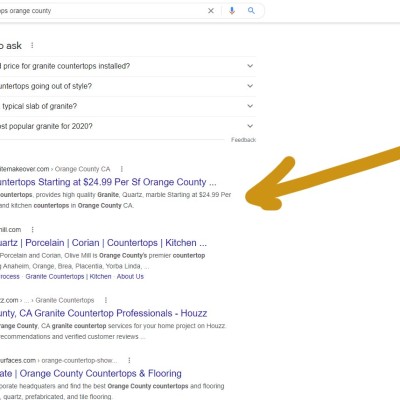Start voice search with the microphone icon
Image resolution: width=400 pixels, height=400 pixels.
pyautogui.click(x=232, y=11)
